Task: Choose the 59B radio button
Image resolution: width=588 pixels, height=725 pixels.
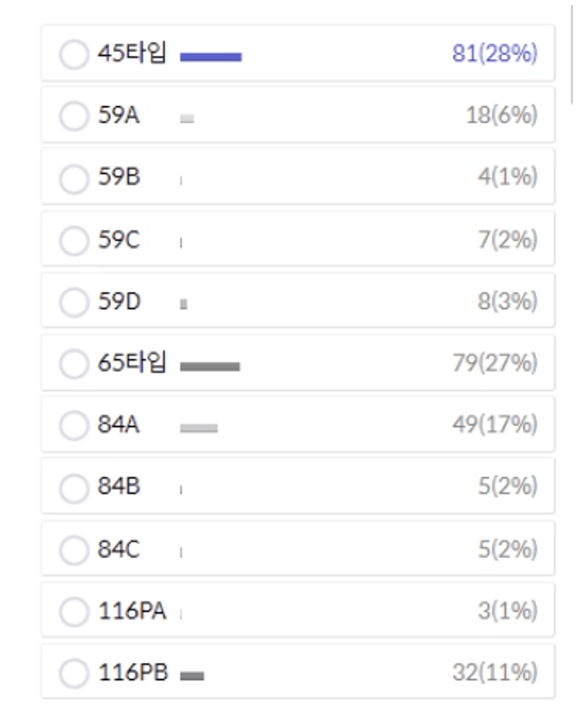Action: coord(74,179)
